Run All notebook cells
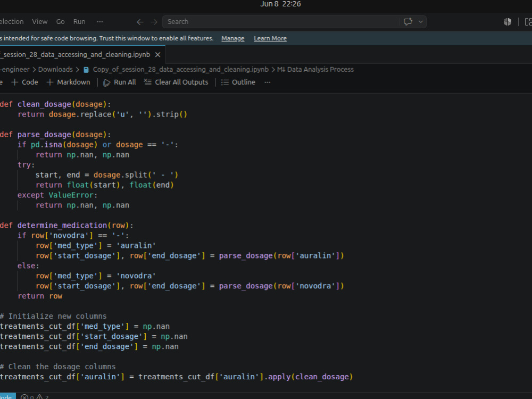Viewport: 532px width, 399px height. click(120, 82)
